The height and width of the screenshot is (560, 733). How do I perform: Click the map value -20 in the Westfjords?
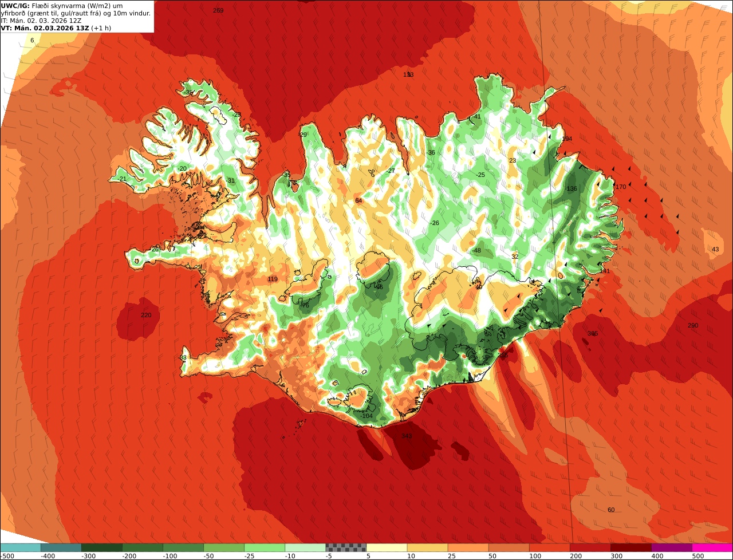tap(182, 168)
